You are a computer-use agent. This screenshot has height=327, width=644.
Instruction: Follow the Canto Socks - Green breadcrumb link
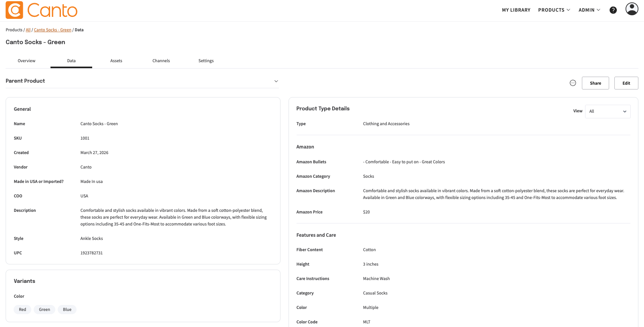52,30
